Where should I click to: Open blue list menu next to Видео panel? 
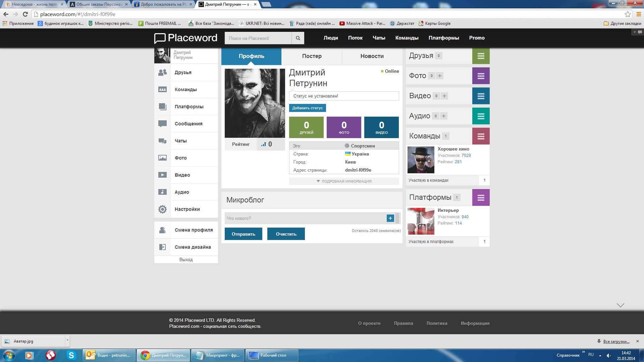click(481, 96)
